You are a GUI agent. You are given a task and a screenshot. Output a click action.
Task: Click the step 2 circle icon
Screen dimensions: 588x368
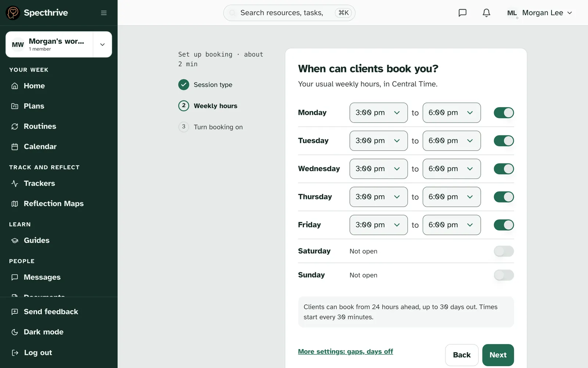coord(184,106)
